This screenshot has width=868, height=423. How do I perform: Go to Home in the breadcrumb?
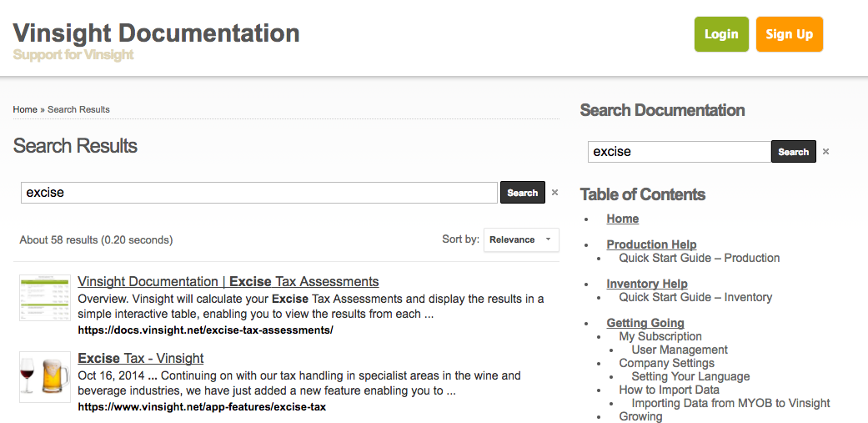(x=25, y=109)
